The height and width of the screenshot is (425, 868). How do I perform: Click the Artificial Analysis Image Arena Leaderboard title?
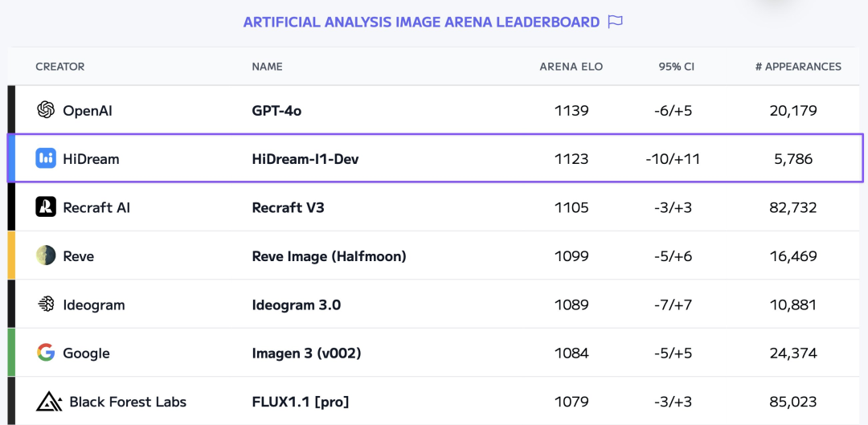pyautogui.click(x=421, y=22)
